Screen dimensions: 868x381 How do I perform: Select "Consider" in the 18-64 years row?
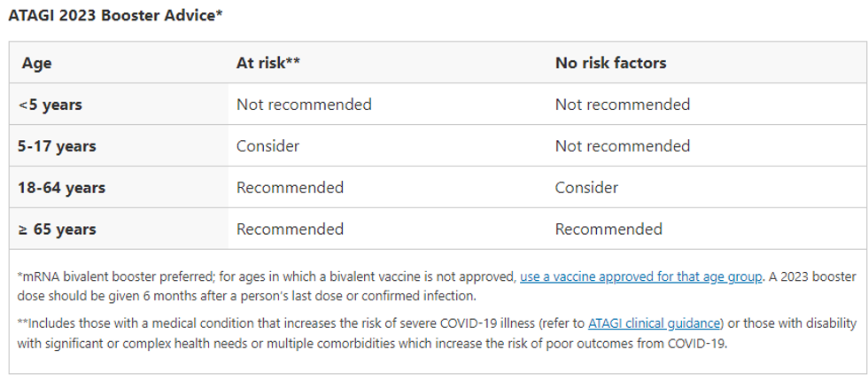586,188
